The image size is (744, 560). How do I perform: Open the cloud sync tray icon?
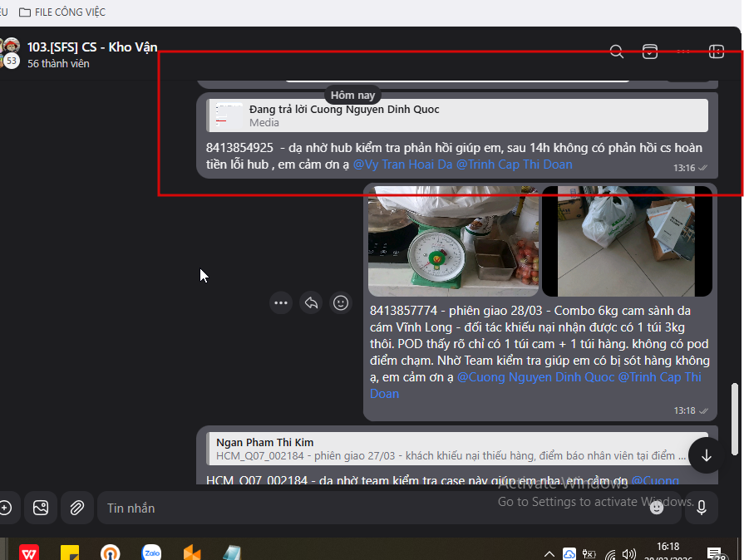coord(569,554)
